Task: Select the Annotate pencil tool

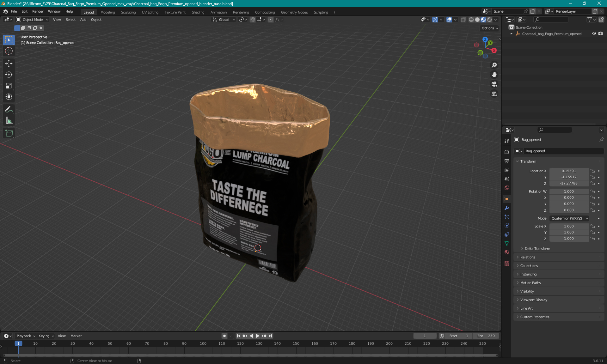Action: 9,110
